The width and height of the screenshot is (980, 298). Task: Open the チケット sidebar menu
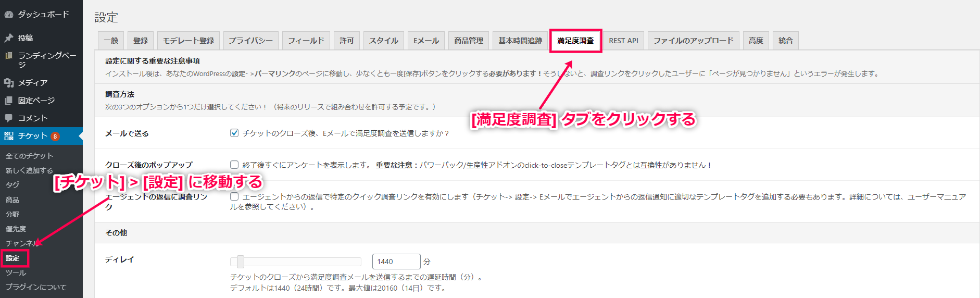pos(41,136)
